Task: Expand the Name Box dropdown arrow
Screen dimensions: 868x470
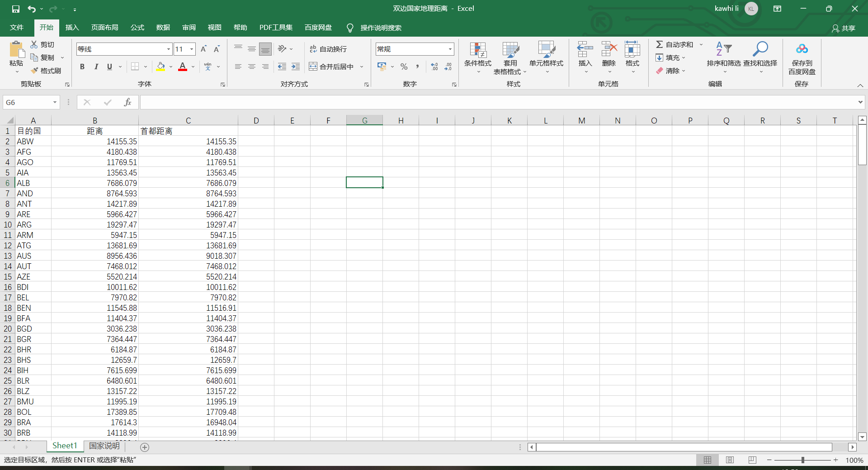Action: pos(55,102)
